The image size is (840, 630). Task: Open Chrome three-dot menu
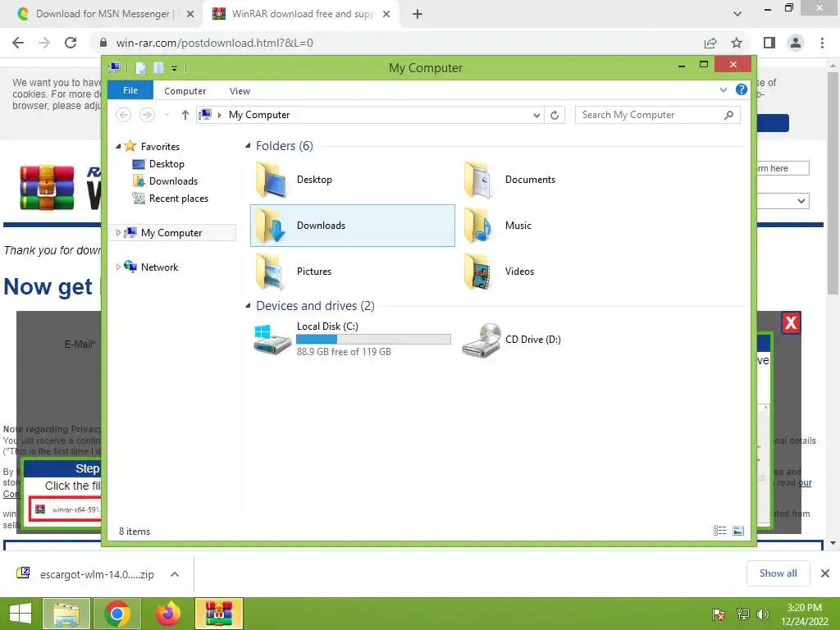[x=822, y=43]
